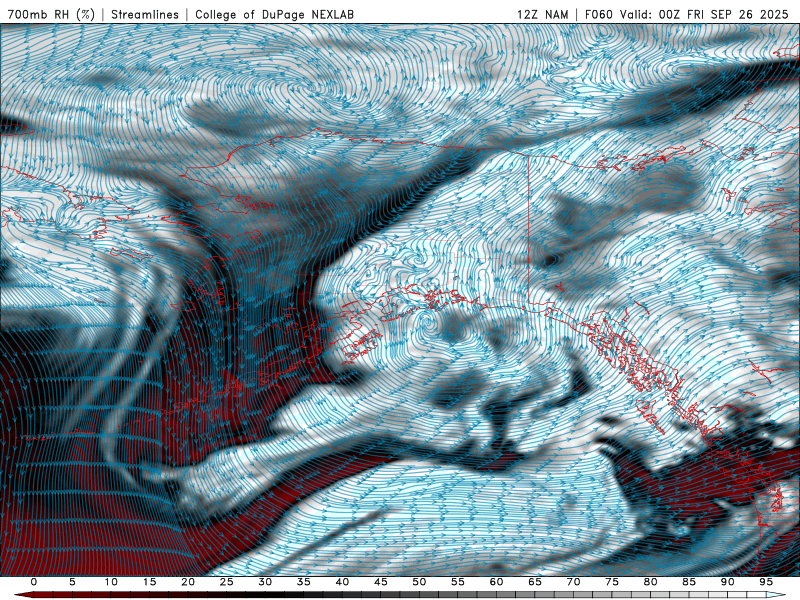Screen dimensions: 800x600
Task: Select the 5 value on the color scale
Action: [72, 582]
